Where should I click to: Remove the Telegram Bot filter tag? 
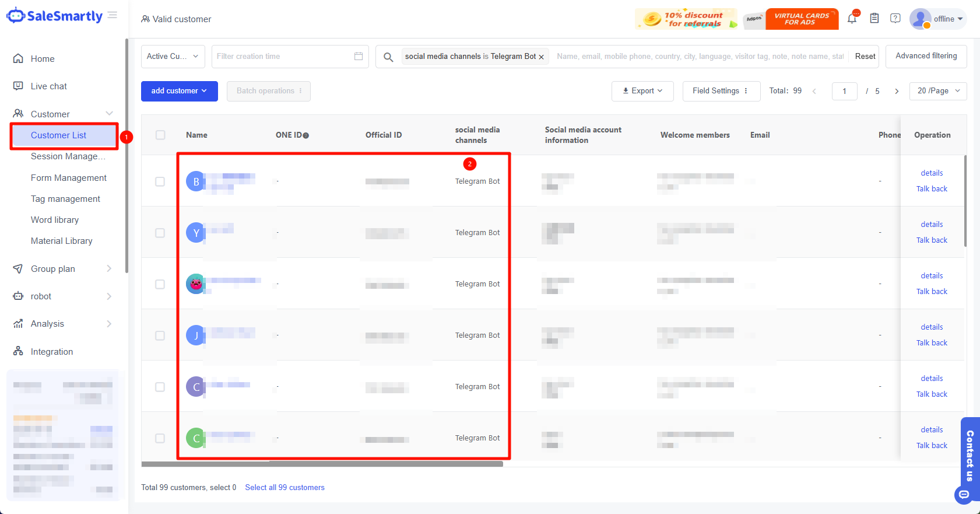tap(542, 57)
